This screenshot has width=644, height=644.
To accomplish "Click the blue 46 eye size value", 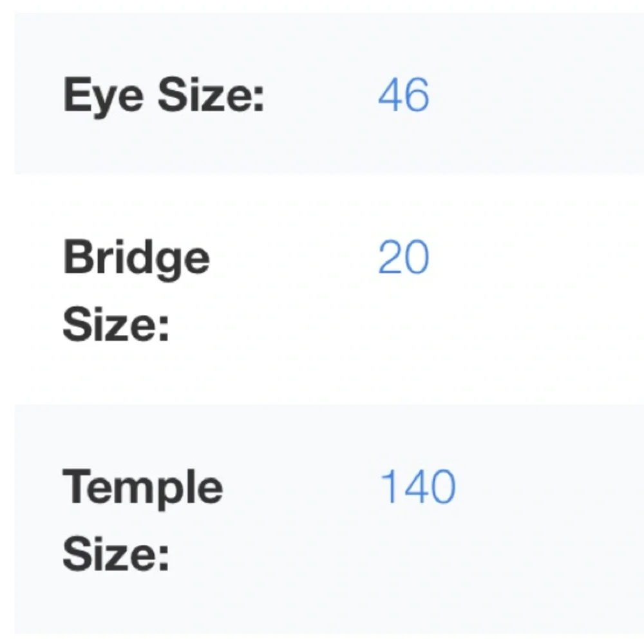I will point(404,95).
